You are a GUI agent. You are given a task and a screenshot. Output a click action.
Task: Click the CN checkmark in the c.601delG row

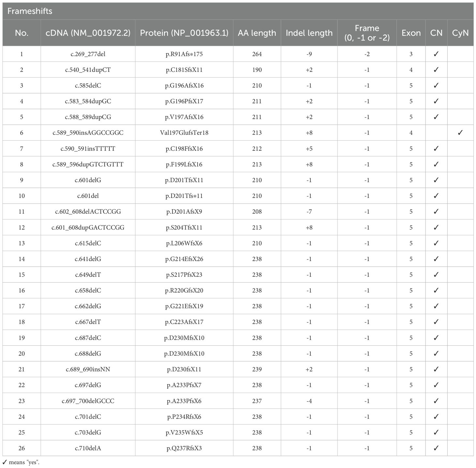point(436,180)
